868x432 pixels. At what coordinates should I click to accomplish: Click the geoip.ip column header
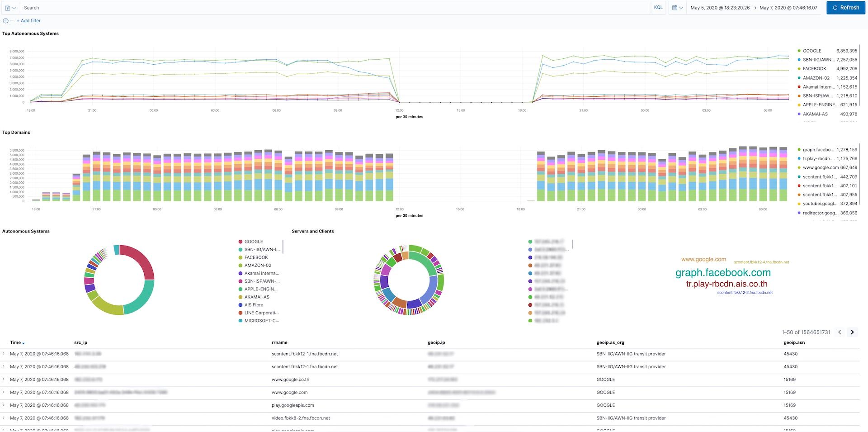[436, 342]
